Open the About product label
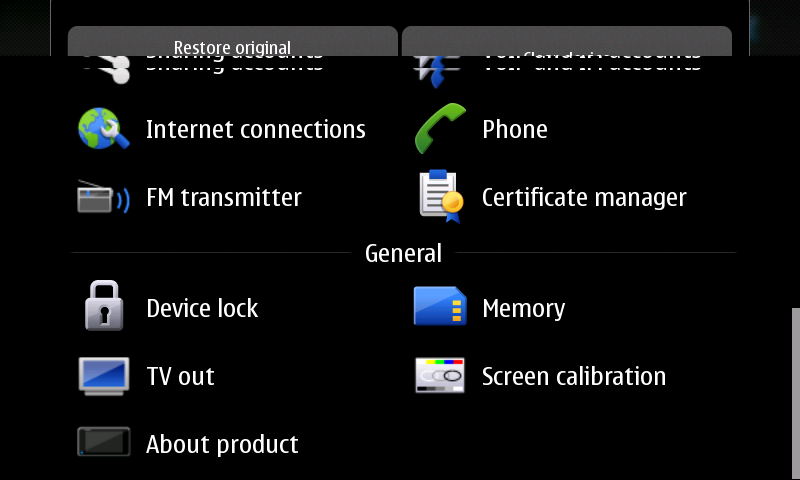The width and height of the screenshot is (800, 480). pos(222,444)
